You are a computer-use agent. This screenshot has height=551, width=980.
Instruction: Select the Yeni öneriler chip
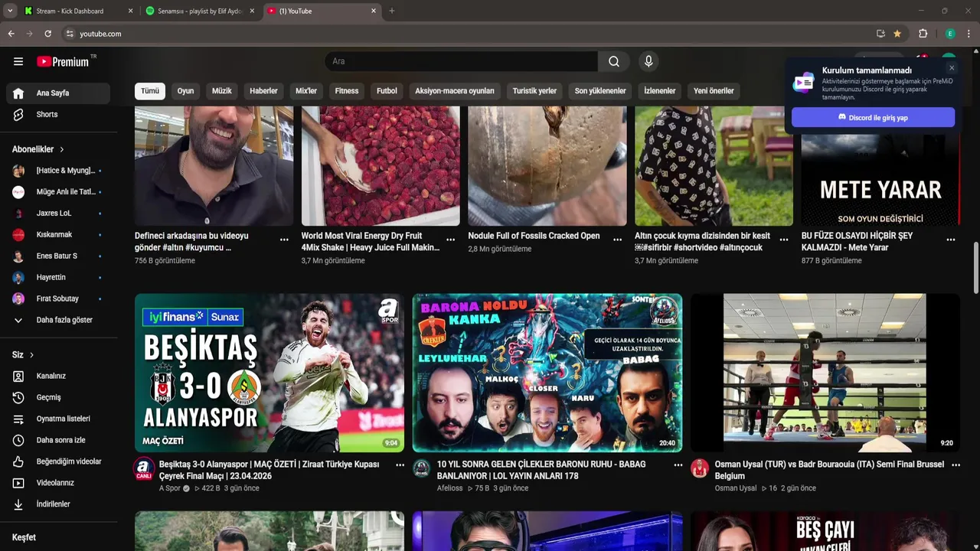click(714, 90)
